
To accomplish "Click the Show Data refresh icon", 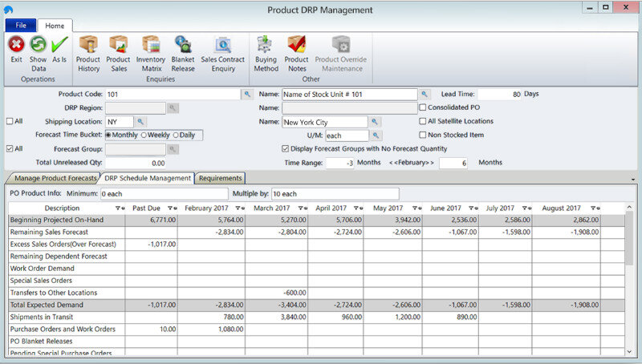I will (x=38, y=45).
